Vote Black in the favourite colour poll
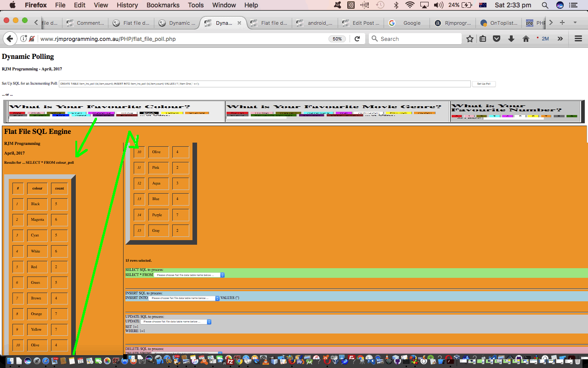The image size is (588, 368). click(149, 113)
